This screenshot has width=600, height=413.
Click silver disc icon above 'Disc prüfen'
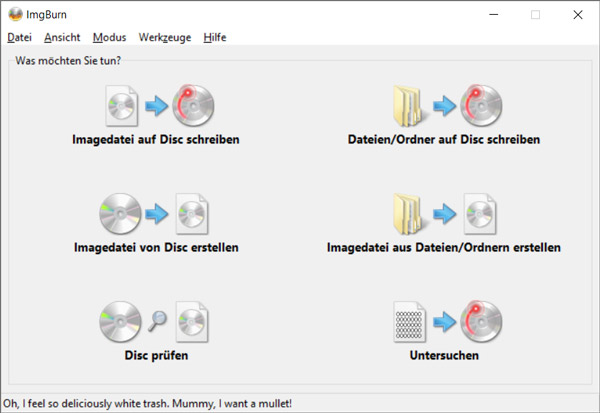coord(120,322)
